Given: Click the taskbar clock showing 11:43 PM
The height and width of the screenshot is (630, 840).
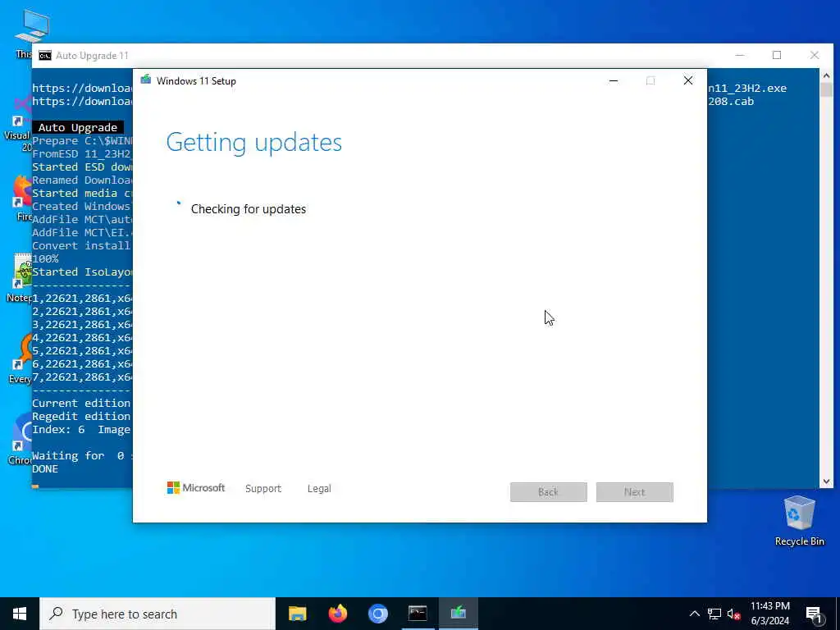Looking at the screenshot, I should pyautogui.click(x=769, y=614).
